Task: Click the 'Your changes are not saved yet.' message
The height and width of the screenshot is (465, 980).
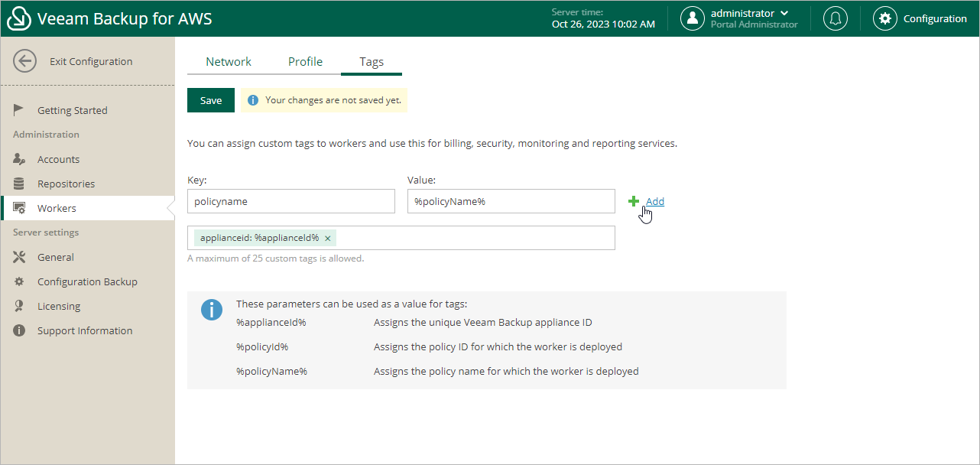Action: pos(333,100)
